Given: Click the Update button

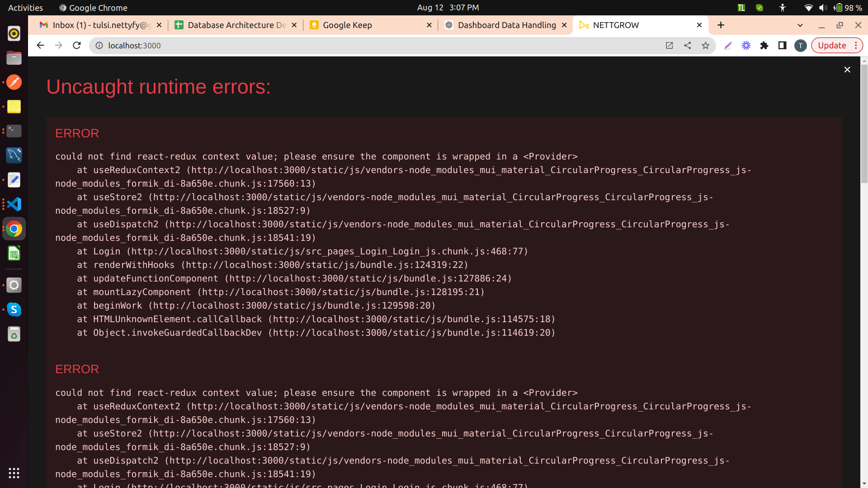Looking at the screenshot, I should point(831,45).
